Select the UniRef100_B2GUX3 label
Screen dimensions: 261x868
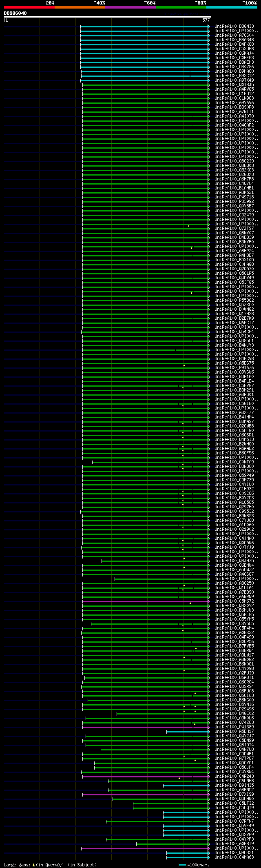pyautogui.click(x=234, y=174)
